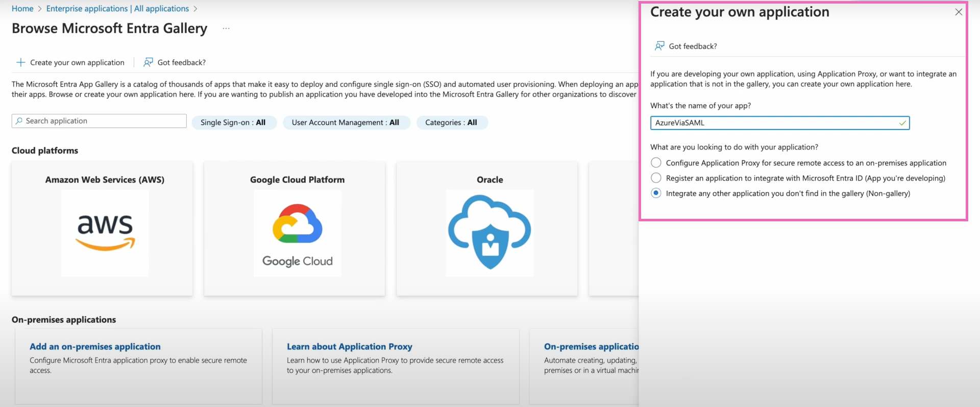Screen dimensions: 980x407
Task: Select Configure Application Proxy radio option
Action: click(656, 163)
